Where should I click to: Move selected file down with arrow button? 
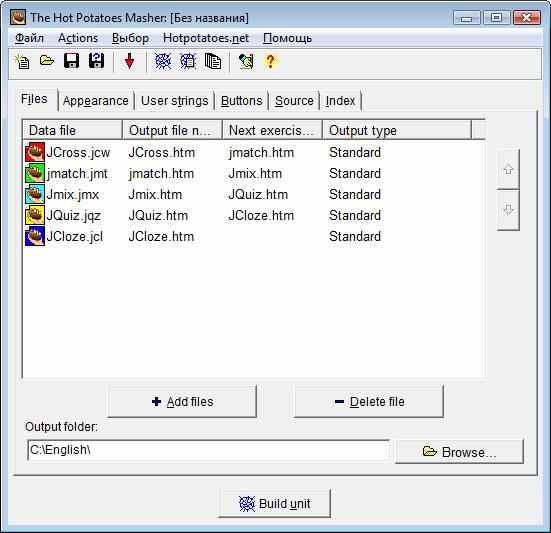[508, 210]
